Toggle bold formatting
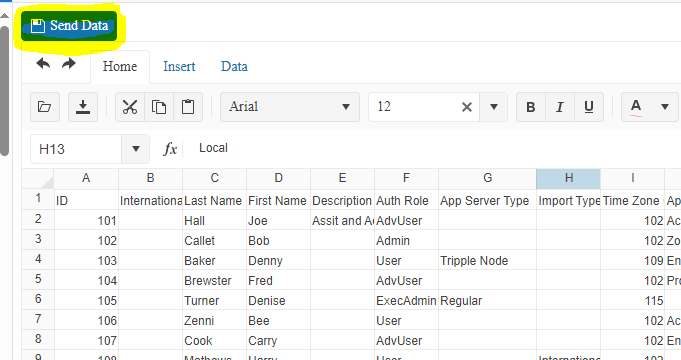 click(531, 107)
